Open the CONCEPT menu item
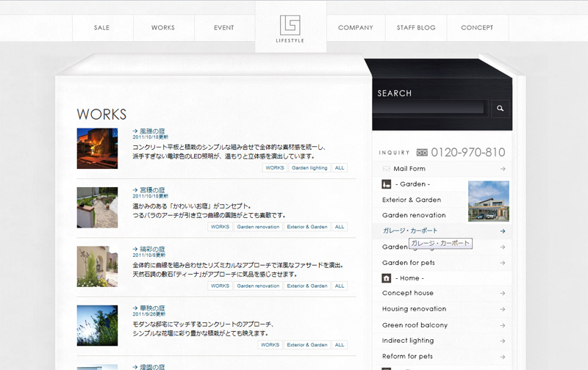The image size is (588, 370). point(477,28)
